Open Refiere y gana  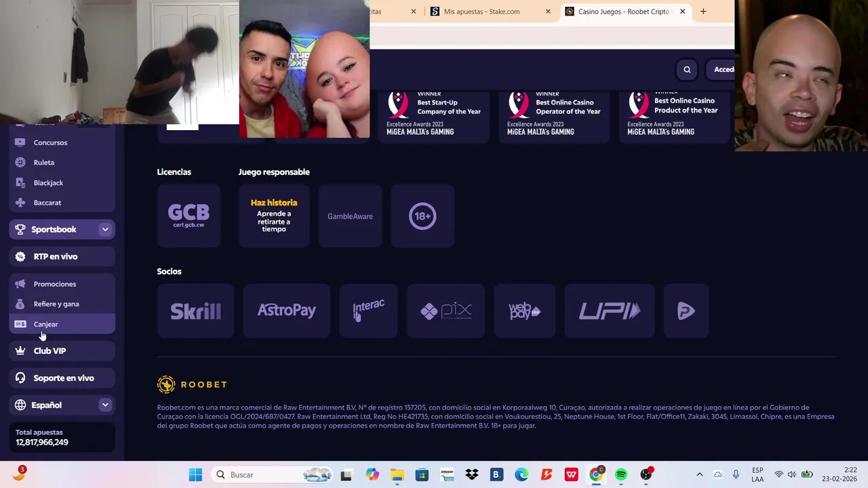62,304
